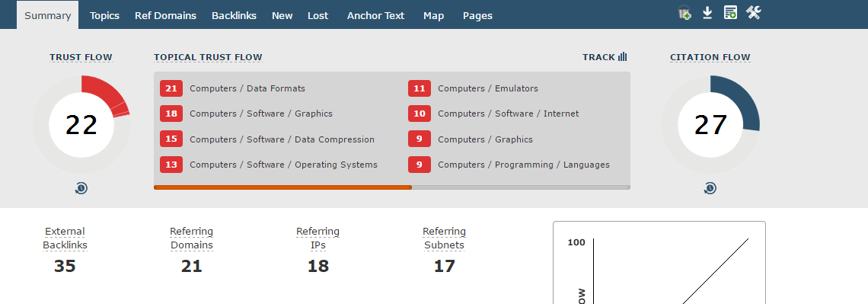The width and height of the screenshot is (868, 304).
Task: Switch to the Map tab
Action: (433, 15)
